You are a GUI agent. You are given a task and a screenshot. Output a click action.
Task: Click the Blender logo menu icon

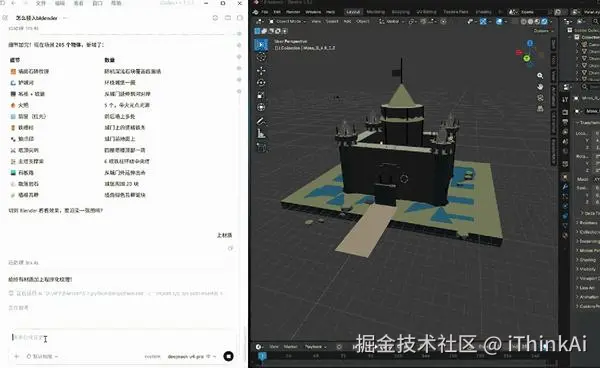click(256, 12)
